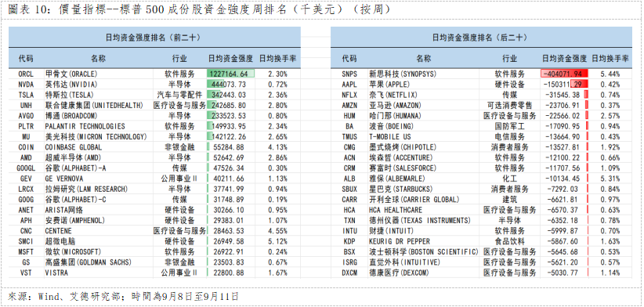The width and height of the screenshot is (644, 307).
Task: Click 可选消费零售 industry cell
Action: 510,106
